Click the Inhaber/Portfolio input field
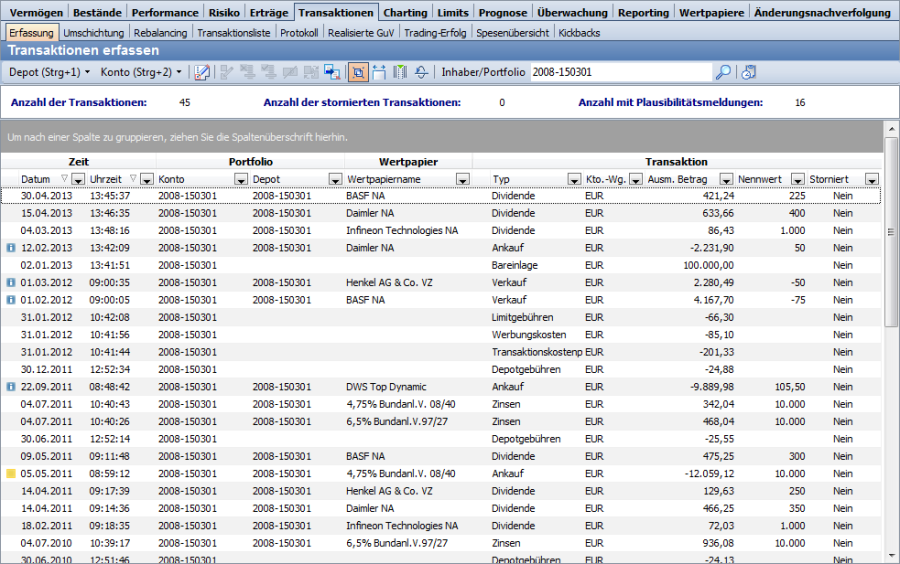This screenshot has height=564, width=900. (x=620, y=72)
